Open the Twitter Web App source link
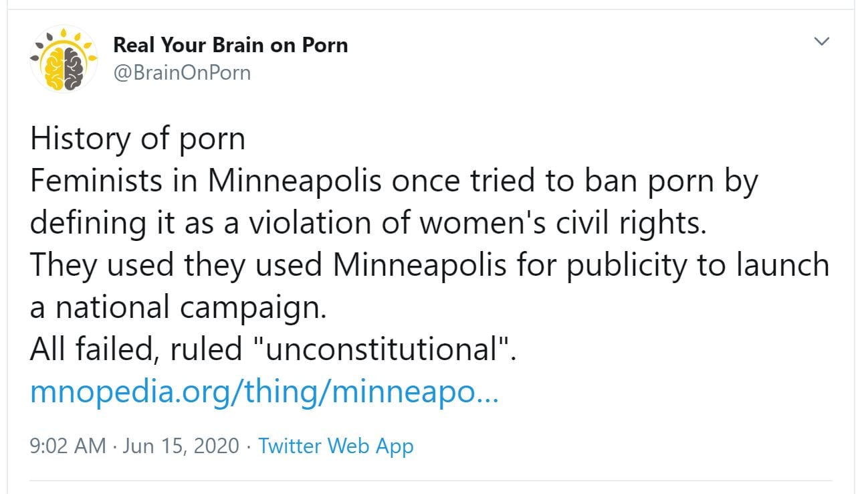 click(x=336, y=446)
